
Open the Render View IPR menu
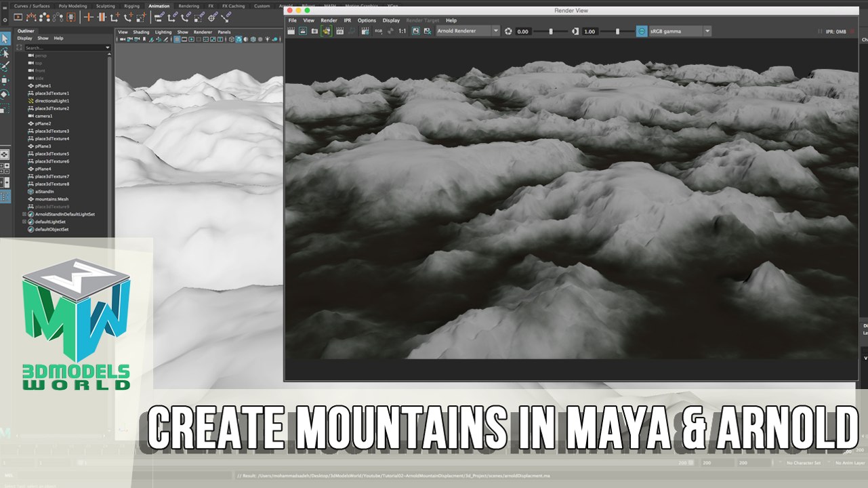point(348,20)
